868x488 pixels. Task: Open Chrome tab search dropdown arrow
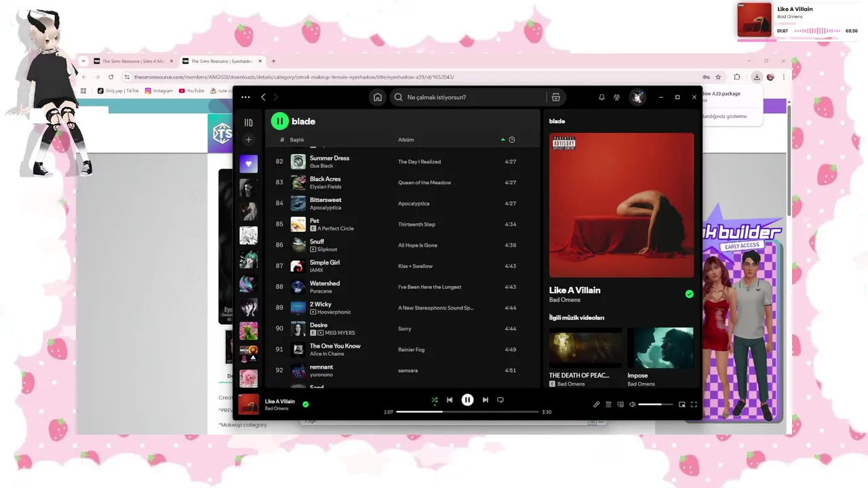pyautogui.click(x=83, y=61)
